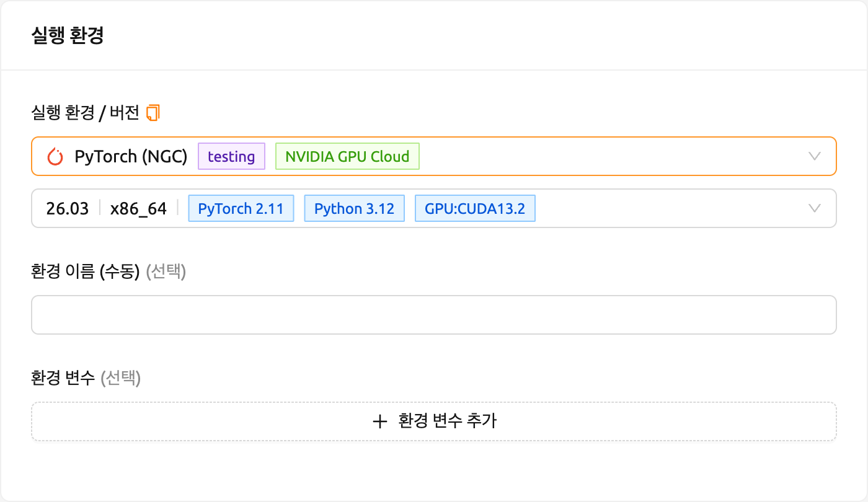Click the green NVIDIA GPU Cloud tag
The image size is (868, 502).
347,156
